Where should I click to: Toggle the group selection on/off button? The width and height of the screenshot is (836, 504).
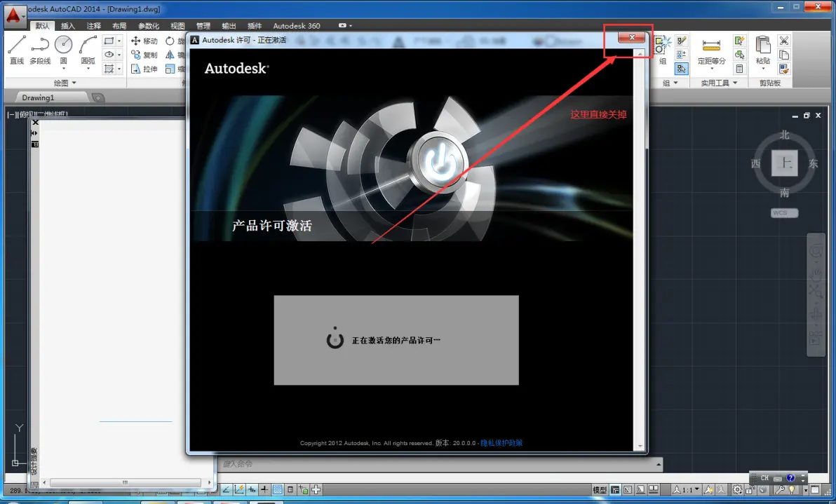tap(682, 69)
